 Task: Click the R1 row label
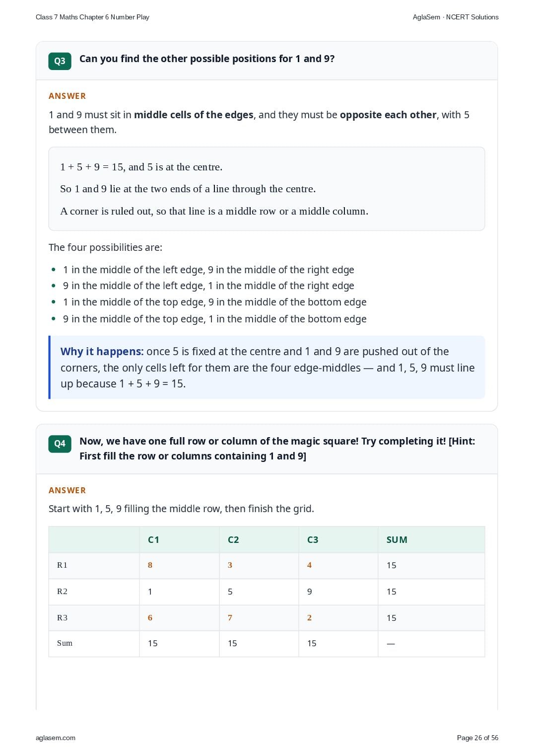[x=62, y=565]
